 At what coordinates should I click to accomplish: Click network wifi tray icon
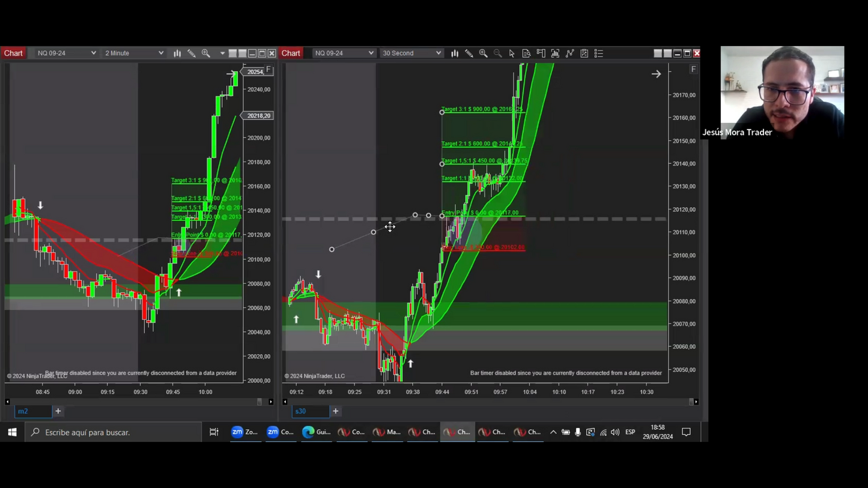point(603,432)
